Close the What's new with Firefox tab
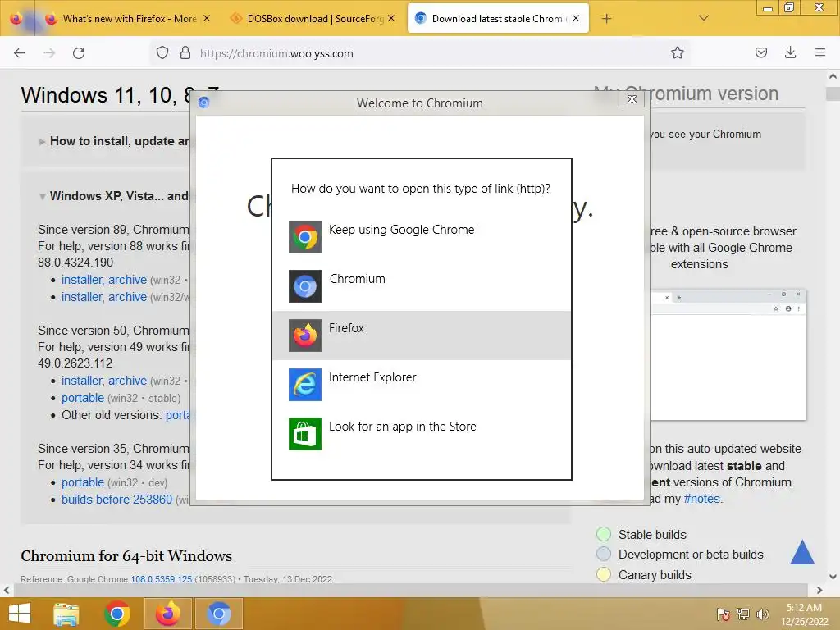The height and width of the screenshot is (630, 840). pyautogui.click(x=207, y=18)
